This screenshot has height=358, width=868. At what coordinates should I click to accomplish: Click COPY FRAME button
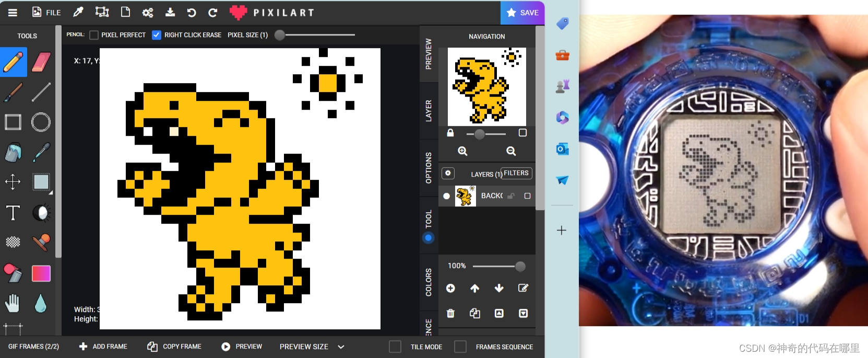(x=174, y=347)
